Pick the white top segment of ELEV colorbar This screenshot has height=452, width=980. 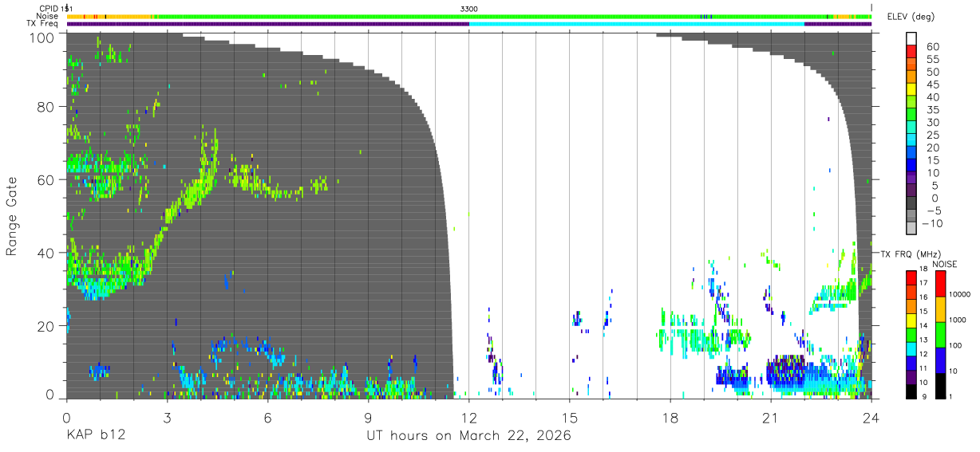pyautogui.click(x=911, y=37)
